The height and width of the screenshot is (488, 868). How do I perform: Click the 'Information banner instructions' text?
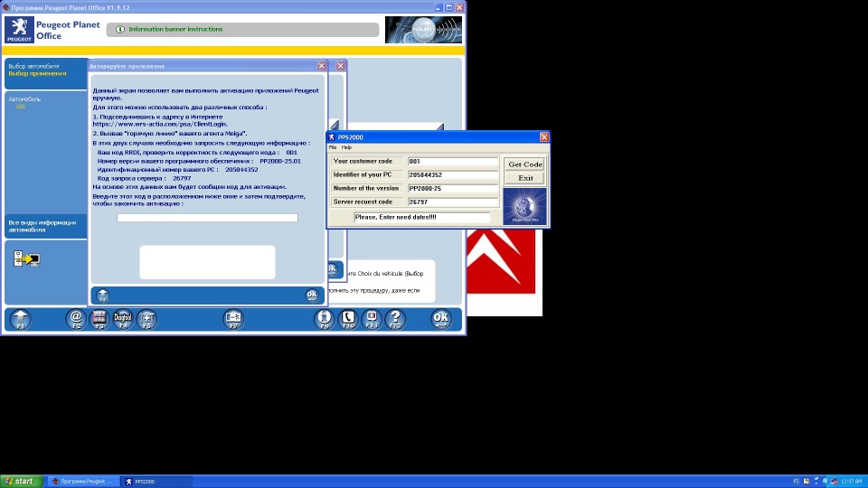click(x=175, y=29)
